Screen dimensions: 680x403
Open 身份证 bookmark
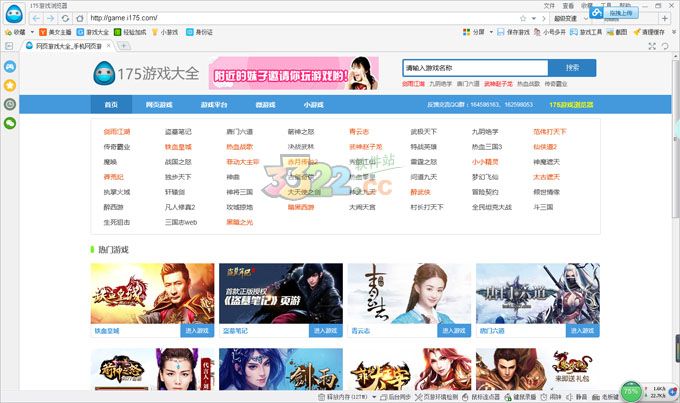tap(199, 32)
